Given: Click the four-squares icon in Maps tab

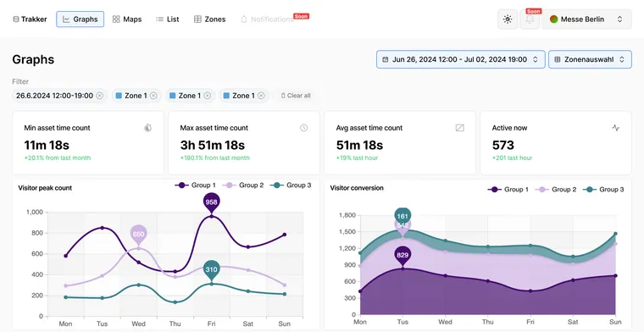Looking at the screenshot, I should click(116, 19).
